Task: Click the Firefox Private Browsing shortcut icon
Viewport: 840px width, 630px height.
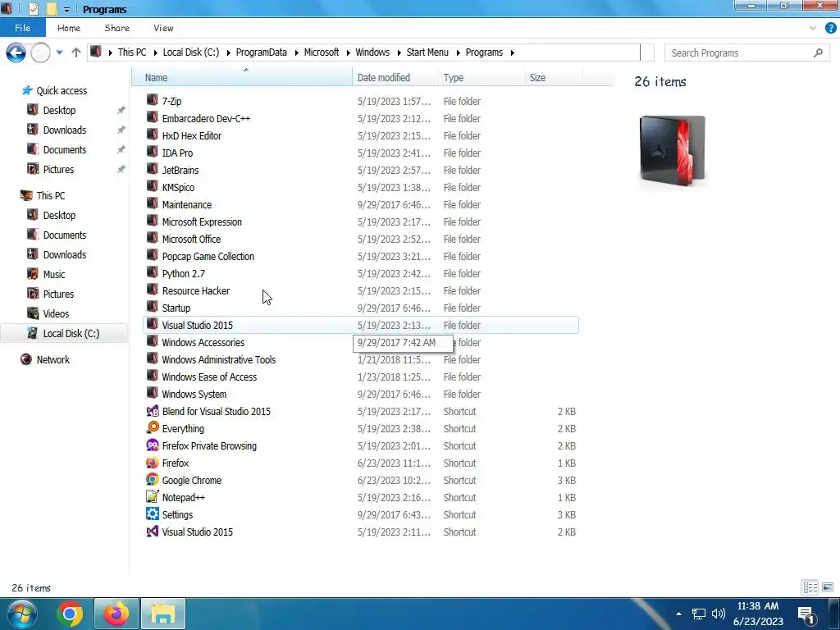Action: tap(152, 445)
